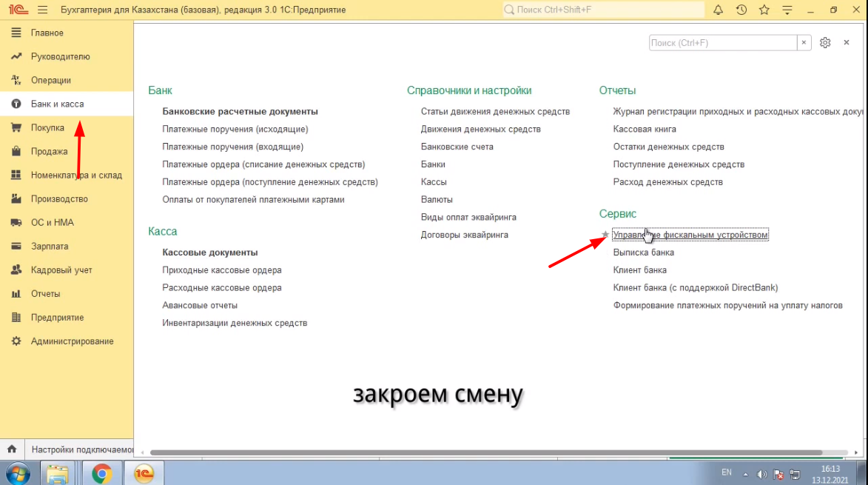Screen dimensions: 868x485
Task: Click the Администрирование gear icon
Action: [16, 341]
